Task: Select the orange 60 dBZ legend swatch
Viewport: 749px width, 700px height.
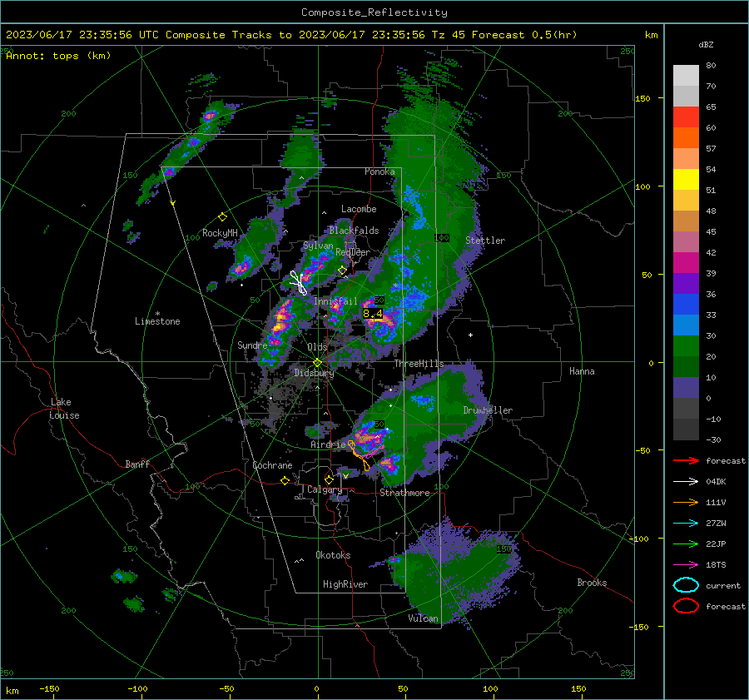Action: [x=686, y=137]
